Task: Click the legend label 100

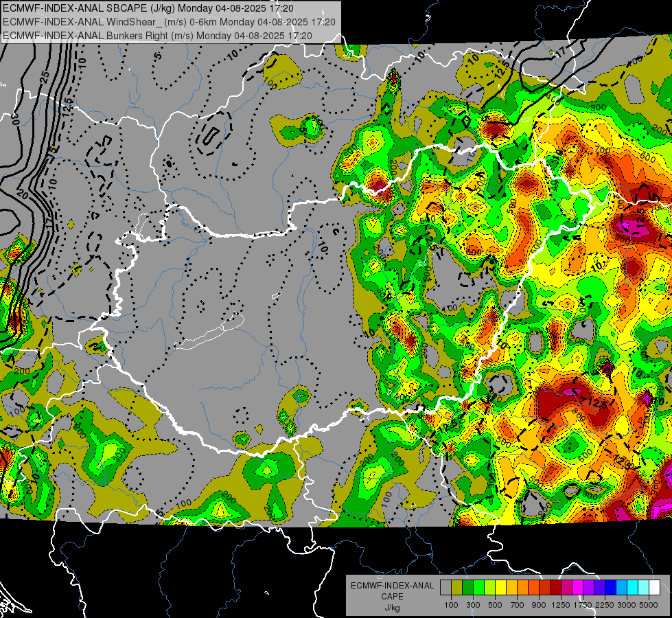Action: click(x=451, y=605)
